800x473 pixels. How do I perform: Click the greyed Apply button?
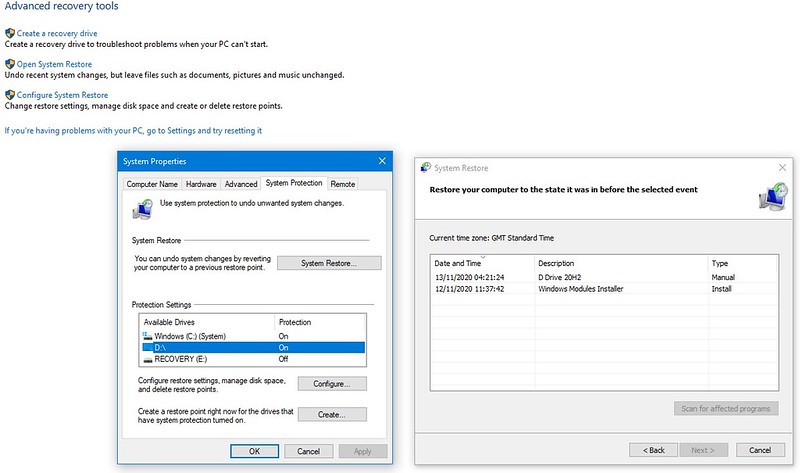tap(363, 451)
